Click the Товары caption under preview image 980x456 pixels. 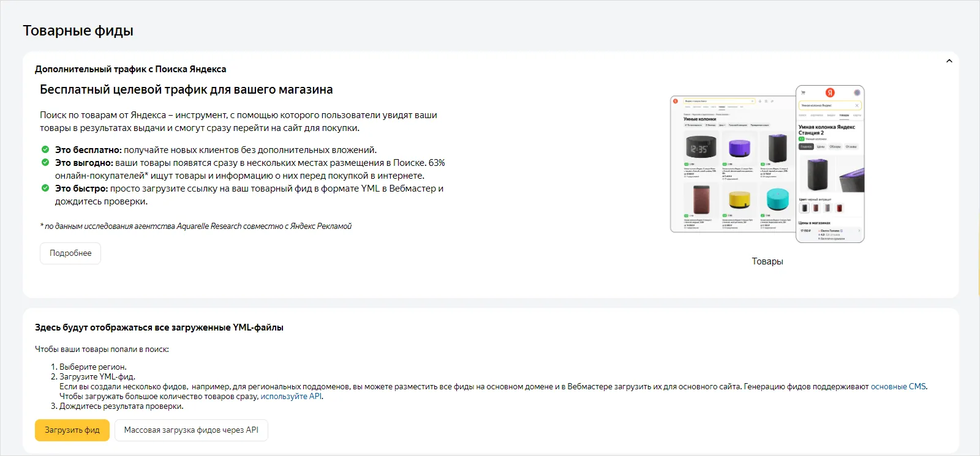[767, 261]
